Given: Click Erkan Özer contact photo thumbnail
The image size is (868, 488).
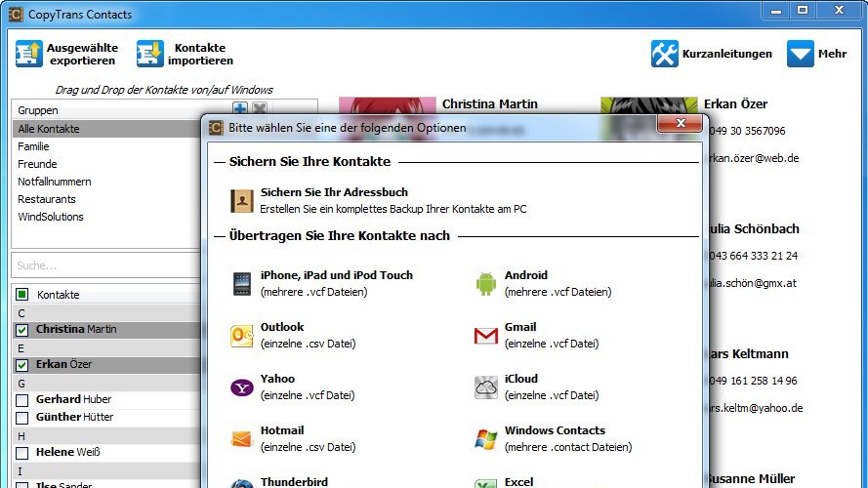Looking at the screenshot, I should (648, 106).
